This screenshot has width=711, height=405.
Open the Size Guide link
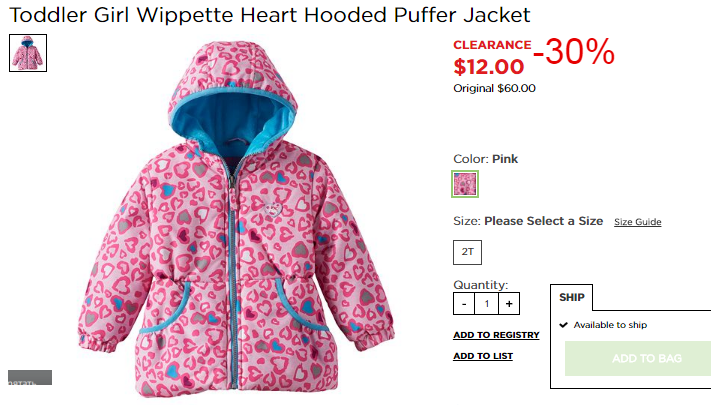point(638,222)
